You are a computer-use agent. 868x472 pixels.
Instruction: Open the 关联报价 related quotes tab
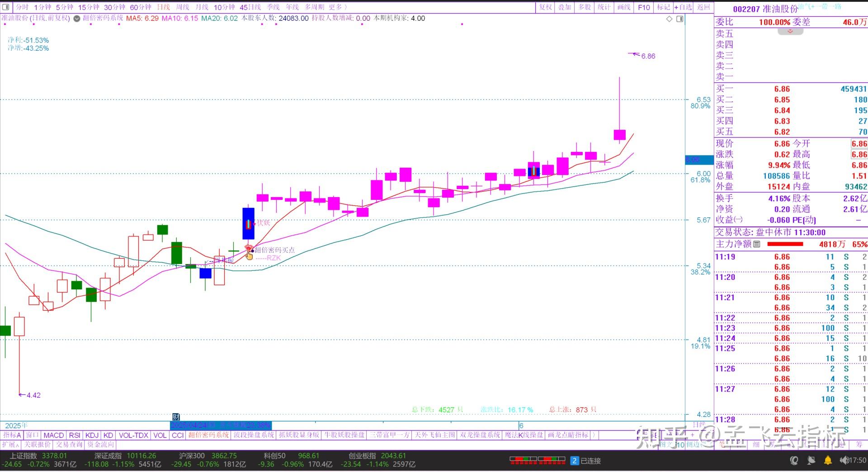38,444
